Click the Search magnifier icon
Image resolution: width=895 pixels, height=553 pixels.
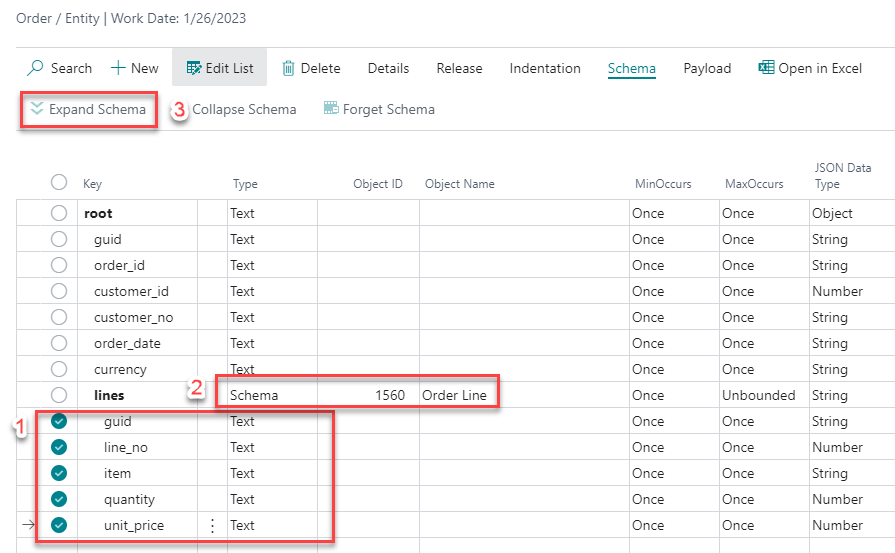[x=35, y=68]
